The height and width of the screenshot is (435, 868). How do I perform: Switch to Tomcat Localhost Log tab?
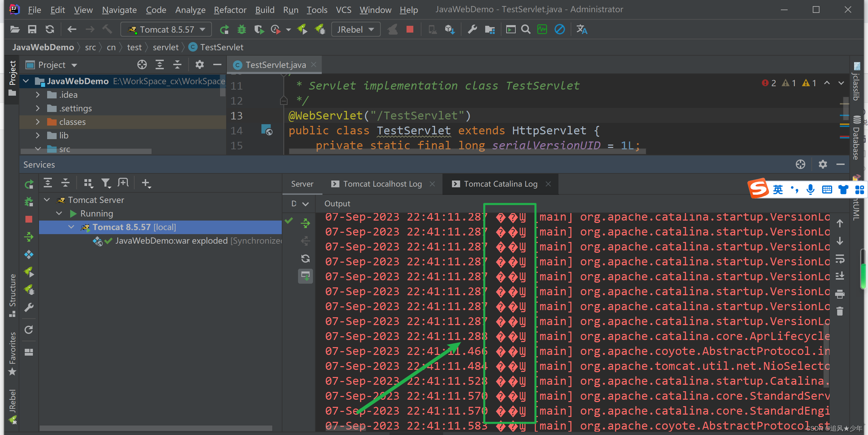tap(382, 184)
